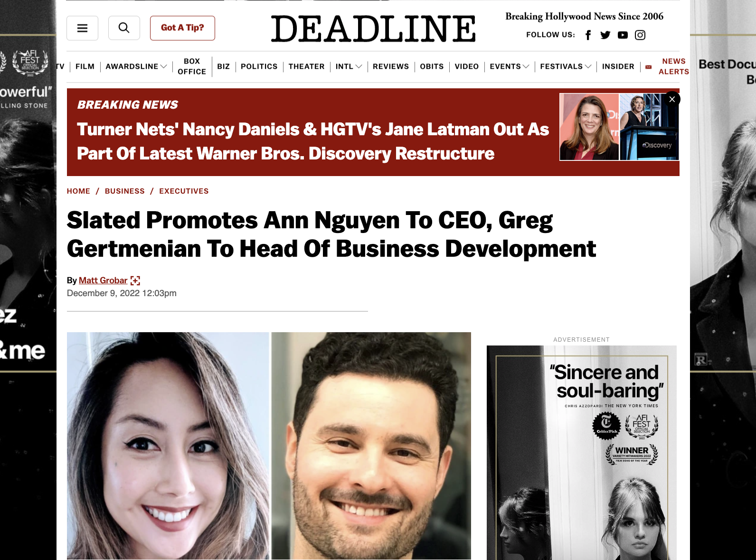Click the News Alerts envelope icon
This screenshot has height=560, width=756.
[648, 67]
